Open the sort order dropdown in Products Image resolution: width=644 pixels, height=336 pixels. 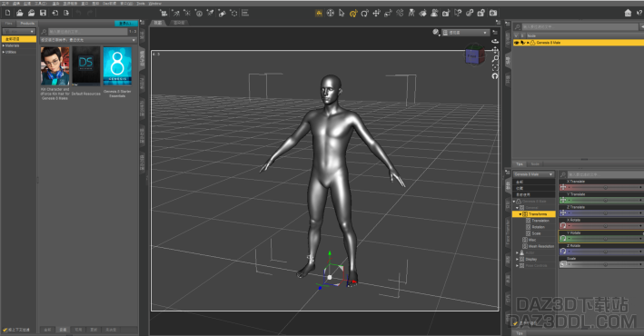click(x=88, y=40)
